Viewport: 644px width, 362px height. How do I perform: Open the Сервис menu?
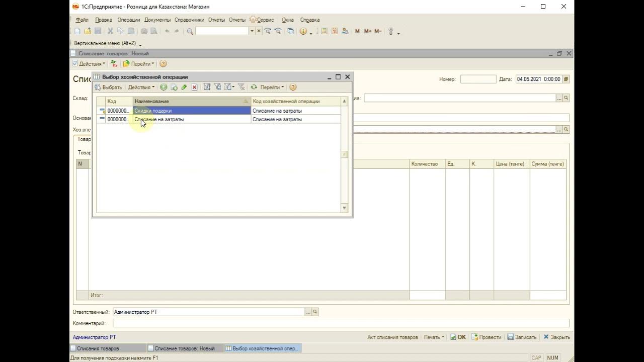[262, 20]
